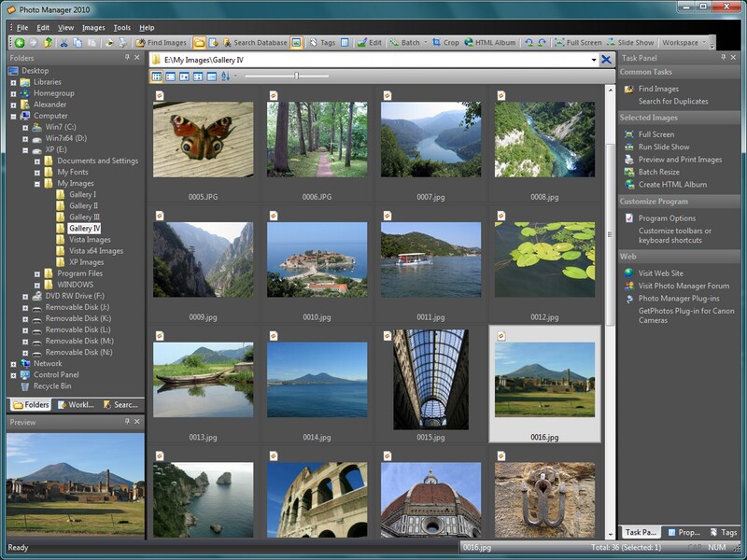This screenshot has width=747, height=560.
Task: Open Search Database from the toolbar
Action: (255, 42)
